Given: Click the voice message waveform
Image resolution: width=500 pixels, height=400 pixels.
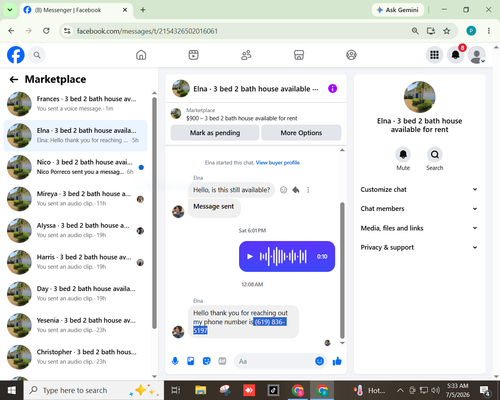Looking at the screenshot, I should click(x=283, y=256).
